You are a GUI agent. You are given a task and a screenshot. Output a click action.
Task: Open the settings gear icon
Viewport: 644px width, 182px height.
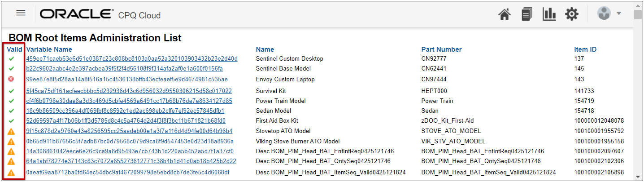[571, 14]
